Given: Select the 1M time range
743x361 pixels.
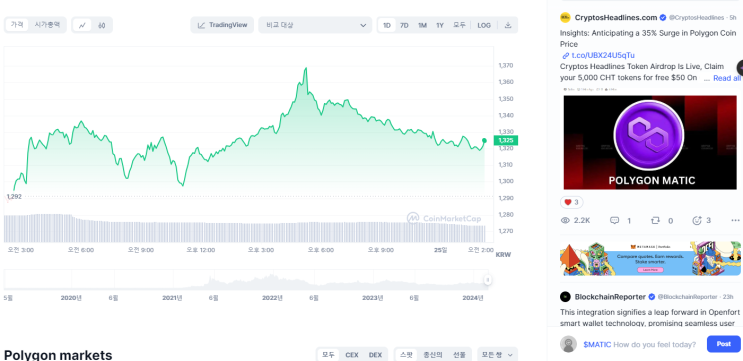Looking at the screenshot, I should 422,25.
